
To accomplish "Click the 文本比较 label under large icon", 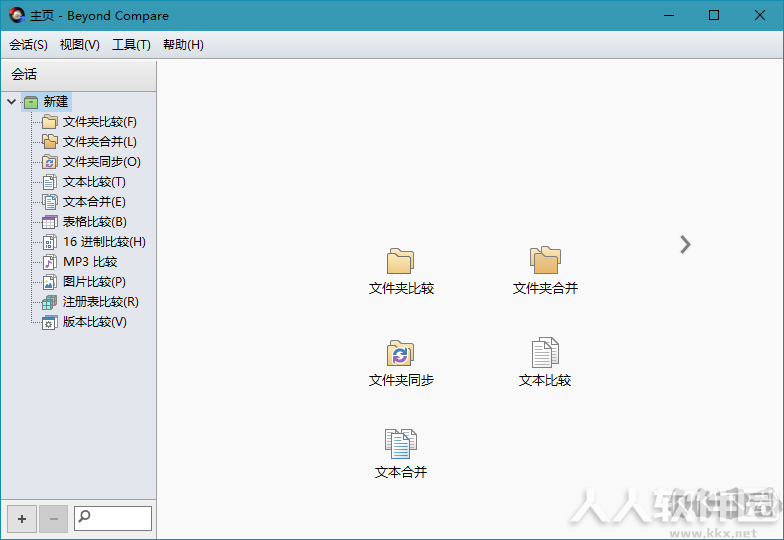I will point(545,380).
